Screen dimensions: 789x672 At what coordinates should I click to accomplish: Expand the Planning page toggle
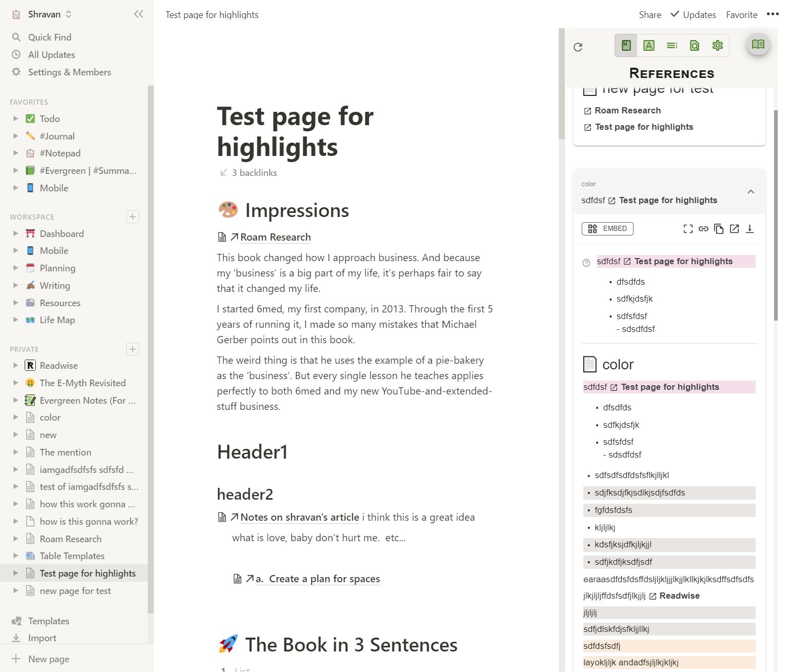point(15,268)
